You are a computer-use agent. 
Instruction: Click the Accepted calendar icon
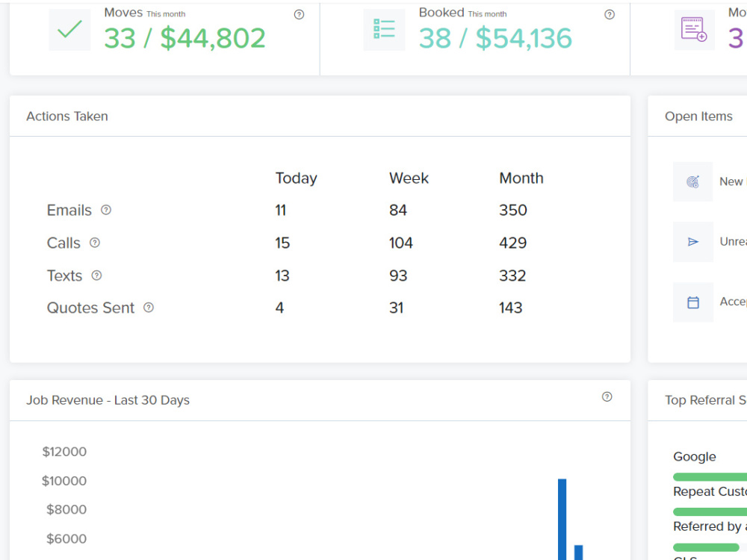click(x=693, y=302)
